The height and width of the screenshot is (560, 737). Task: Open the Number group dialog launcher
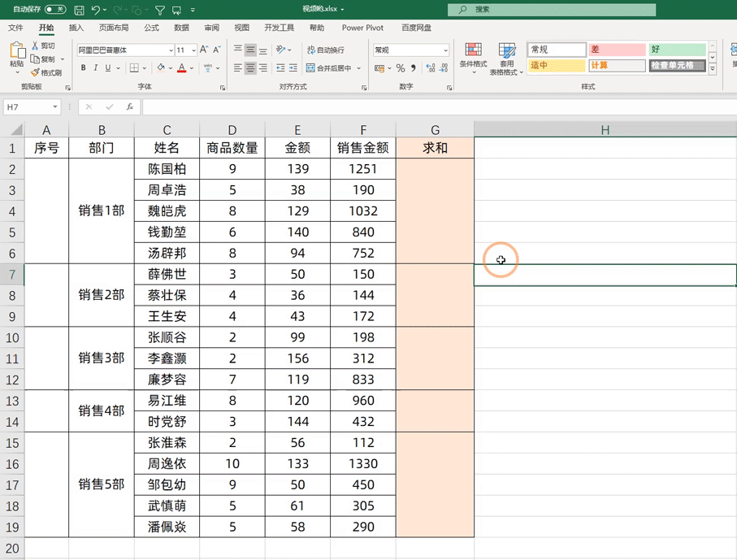click(449, 88)
